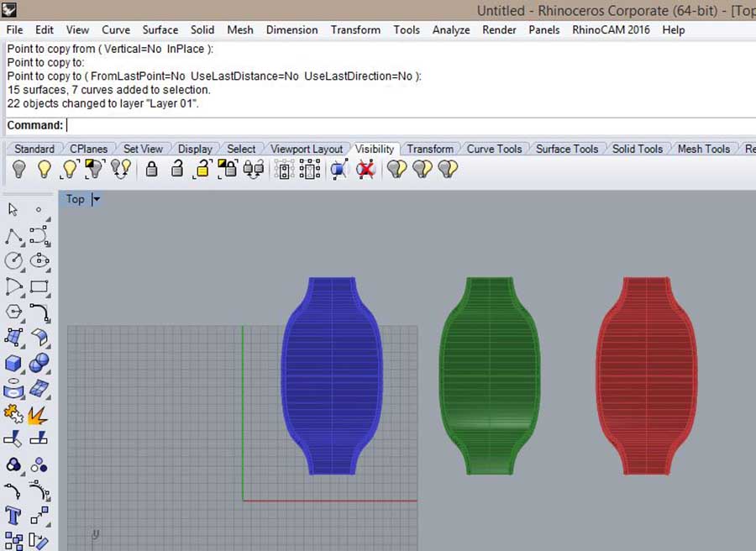Viewport: 756px width, 551px height.
Task: Open the File menu
Action: click(14, 30)
